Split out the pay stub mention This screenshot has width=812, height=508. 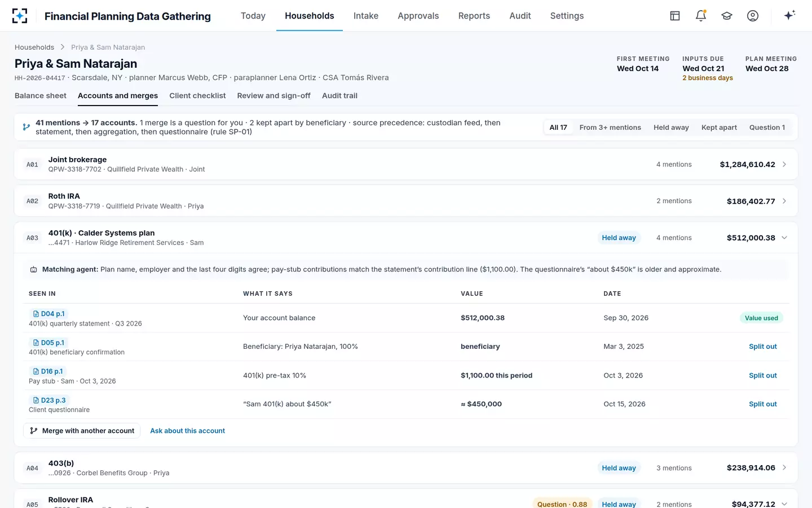coord(763,375)
